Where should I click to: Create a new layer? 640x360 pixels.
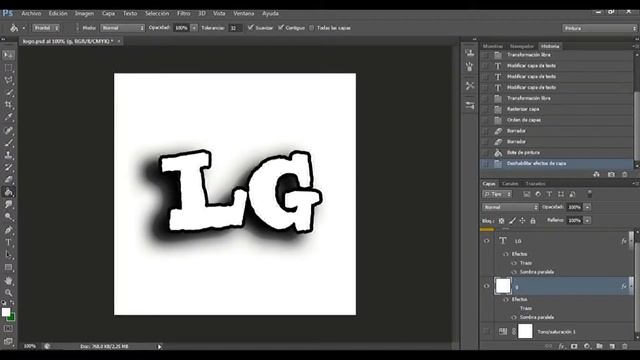click(612, 346)
